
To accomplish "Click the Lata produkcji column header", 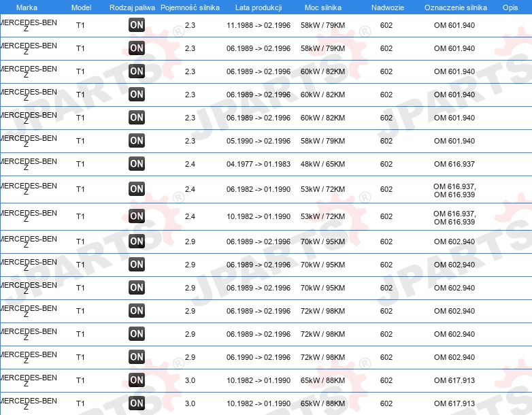I will click(259, 7).
